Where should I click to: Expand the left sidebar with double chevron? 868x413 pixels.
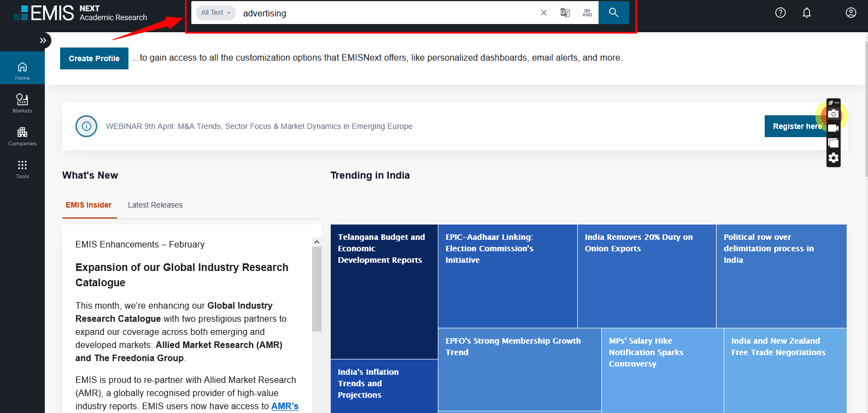[43, 40]
